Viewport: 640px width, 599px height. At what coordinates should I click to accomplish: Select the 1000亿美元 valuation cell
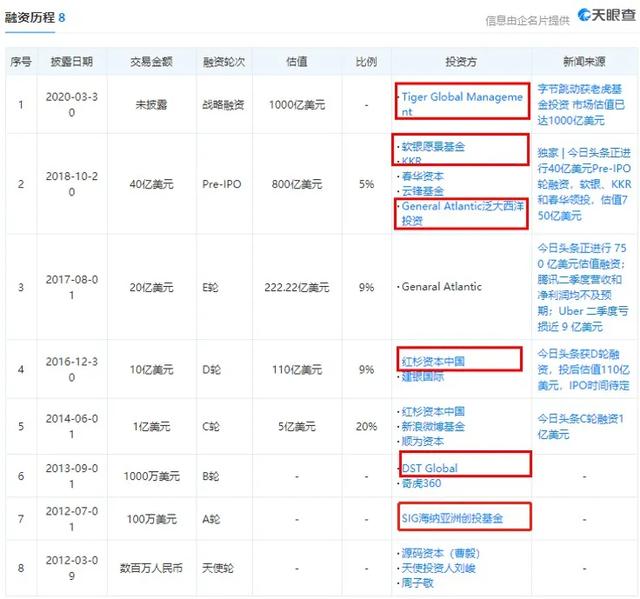pos(297,105)
